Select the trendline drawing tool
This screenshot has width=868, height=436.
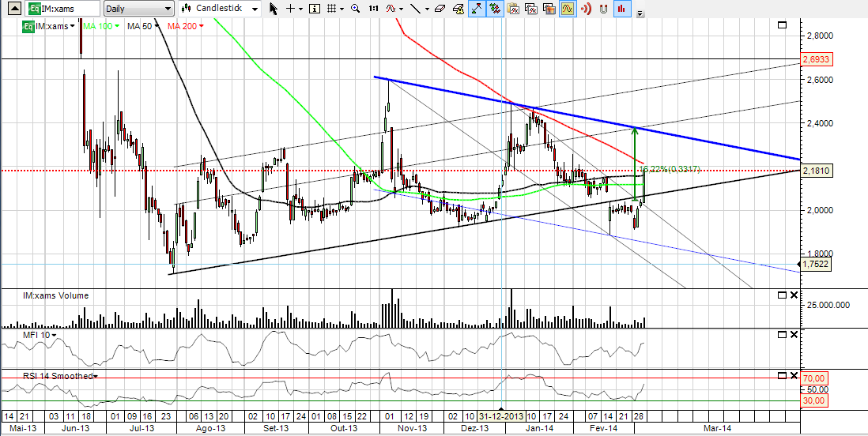click(414, 9)
